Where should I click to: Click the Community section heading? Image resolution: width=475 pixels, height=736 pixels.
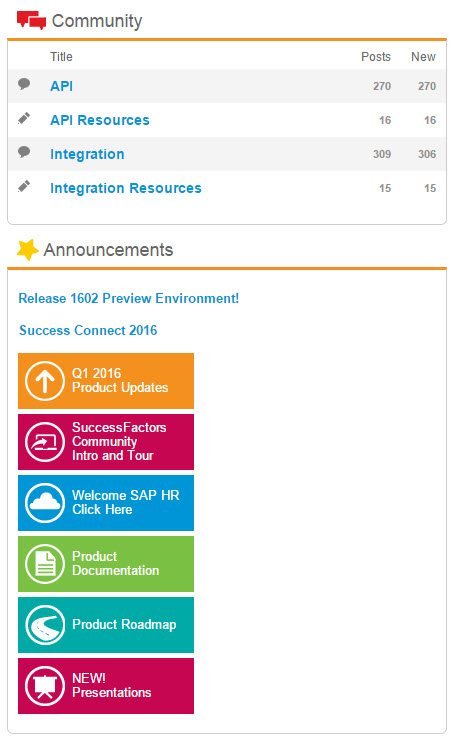(97, 21)
